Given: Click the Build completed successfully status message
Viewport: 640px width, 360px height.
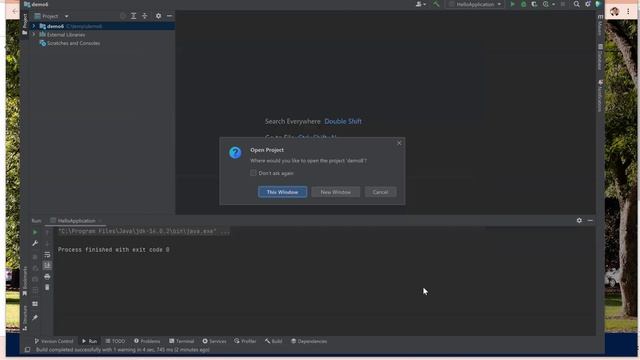Looking at the screenshot, I should (122, 350).
